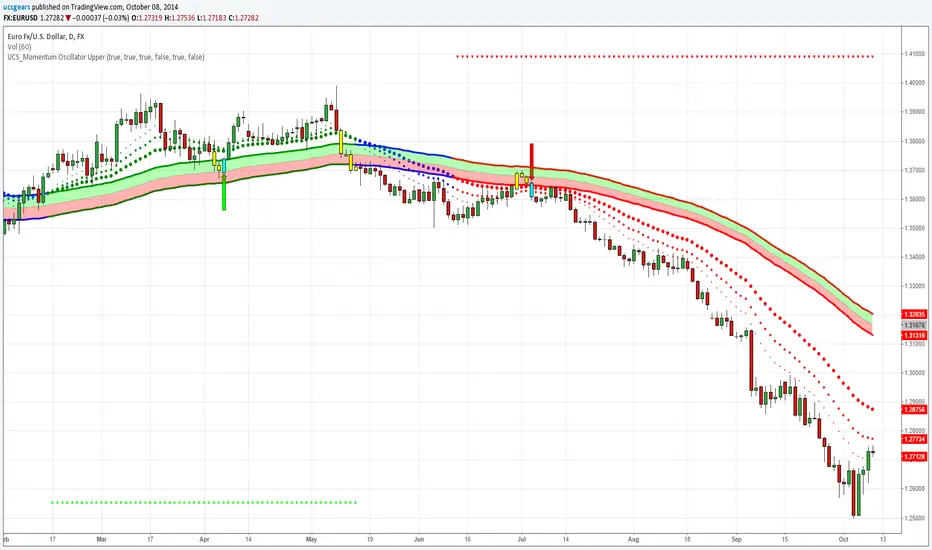932x550 pixels.
Task: Click the 1.41000 price axis label
Action: click(x=914, y=54)
